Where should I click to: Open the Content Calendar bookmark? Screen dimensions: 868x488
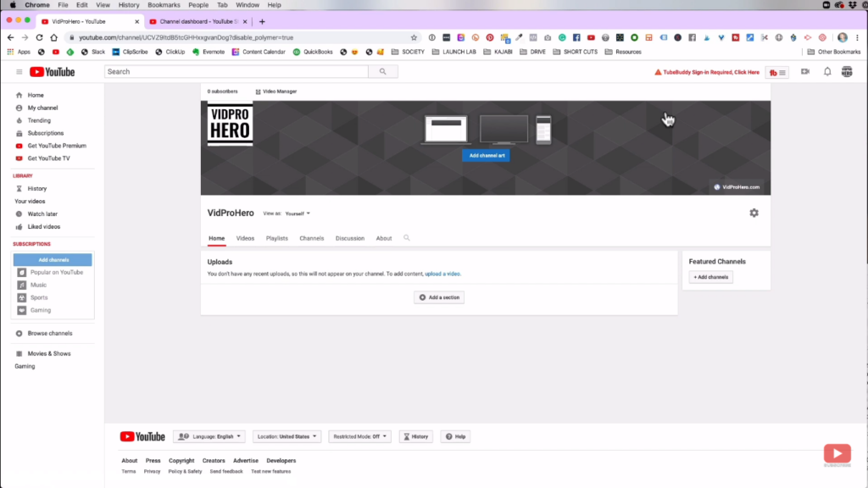(x=259, y=52)
